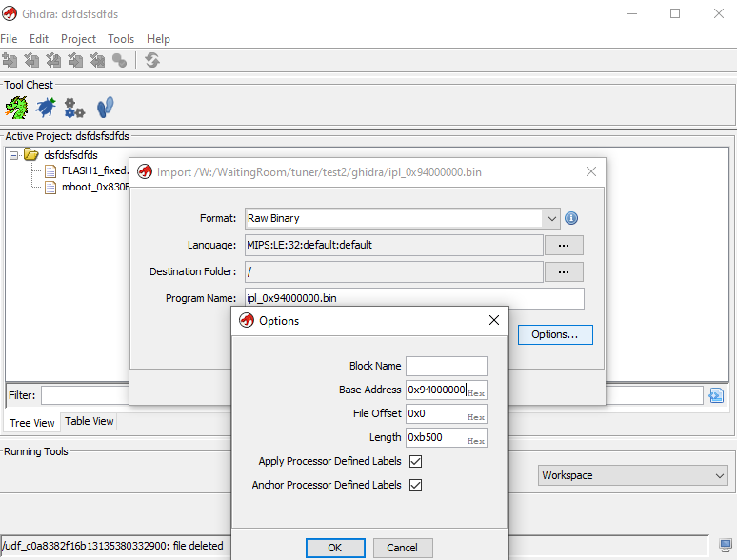
Task: Open the File menu
Action: pyautogui.click(x=9, y=39)
